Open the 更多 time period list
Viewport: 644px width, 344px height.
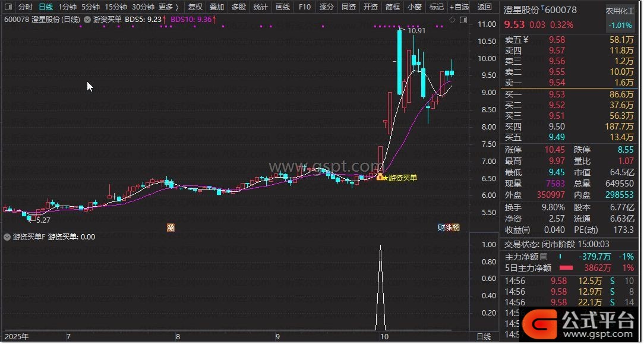(169, 7)
